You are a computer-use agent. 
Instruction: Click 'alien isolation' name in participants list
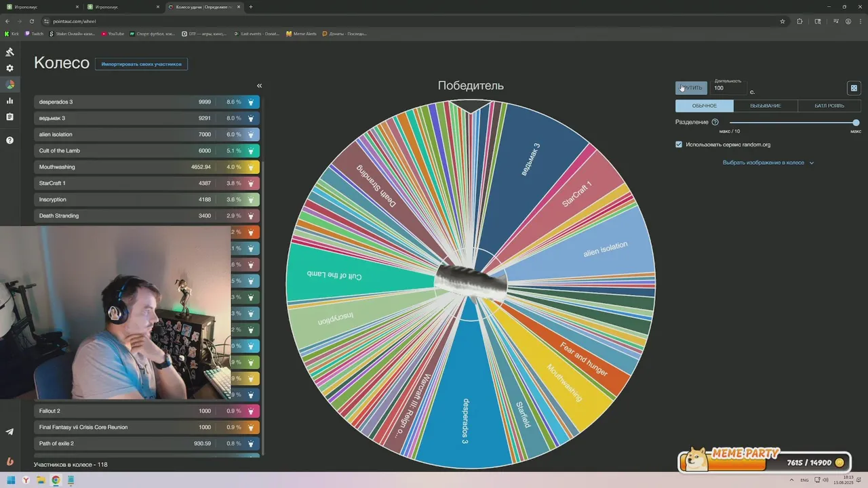click(56, 134)
